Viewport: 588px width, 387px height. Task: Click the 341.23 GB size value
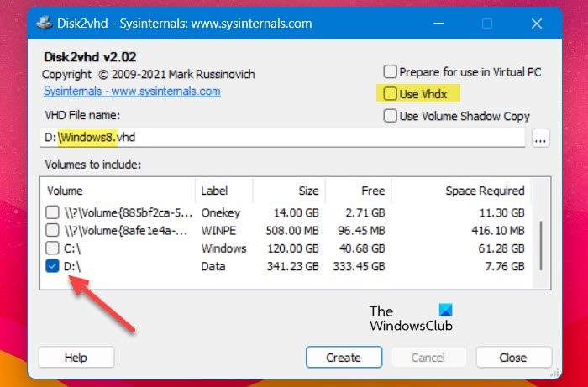[x=293, y=266]
